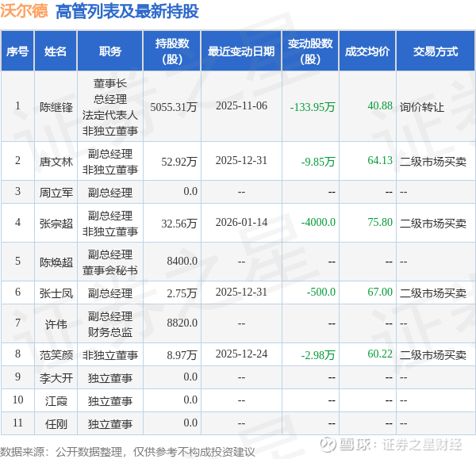
Task: Click the row number 10
Action: click(x=17, y=400)
